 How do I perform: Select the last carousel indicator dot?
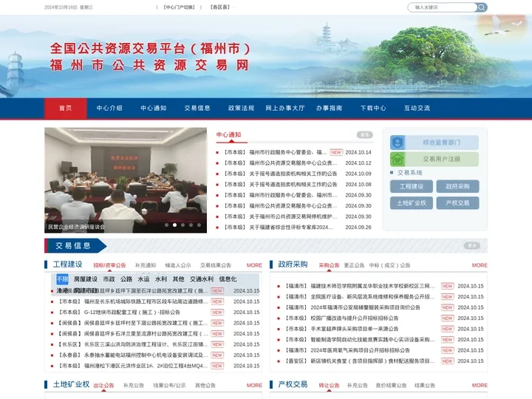click(x=199, y=225)
